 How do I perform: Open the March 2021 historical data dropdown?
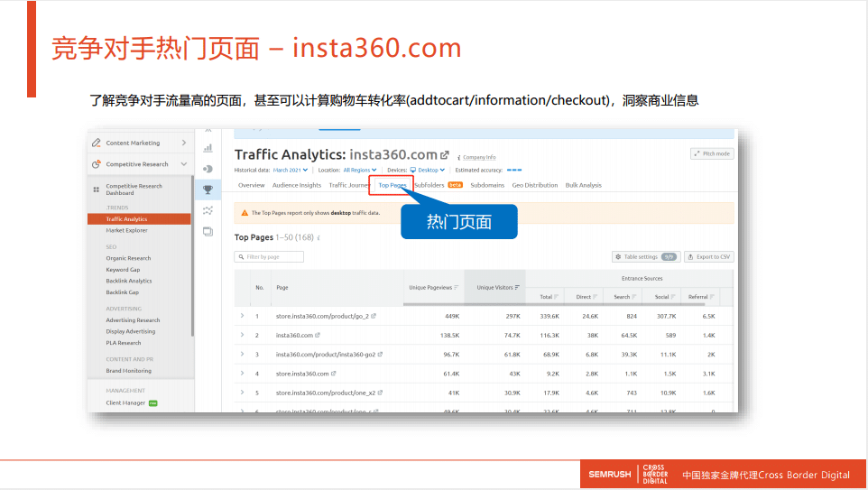[291, 170]
